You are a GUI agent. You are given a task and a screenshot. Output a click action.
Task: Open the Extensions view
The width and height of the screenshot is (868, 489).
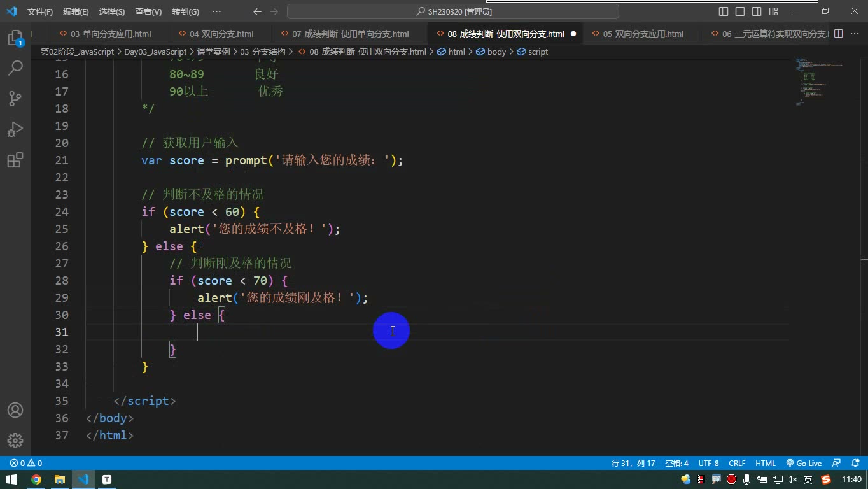[15, 160]
